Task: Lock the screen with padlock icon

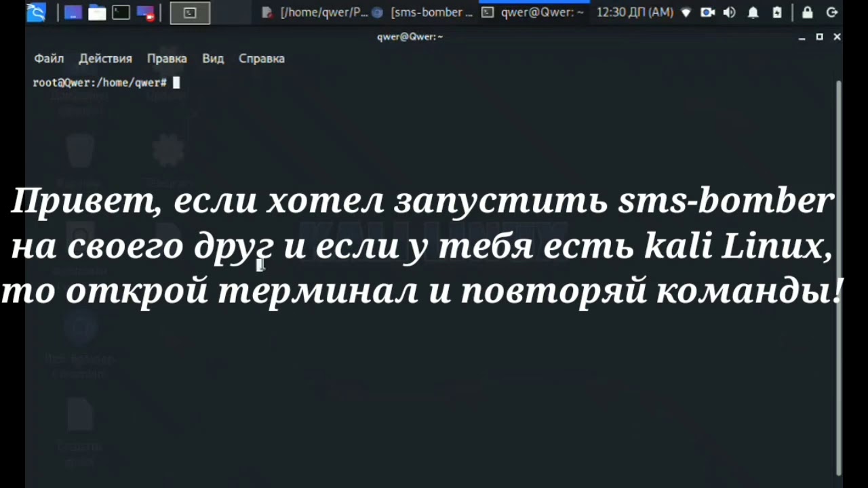Action: point(807,12)
